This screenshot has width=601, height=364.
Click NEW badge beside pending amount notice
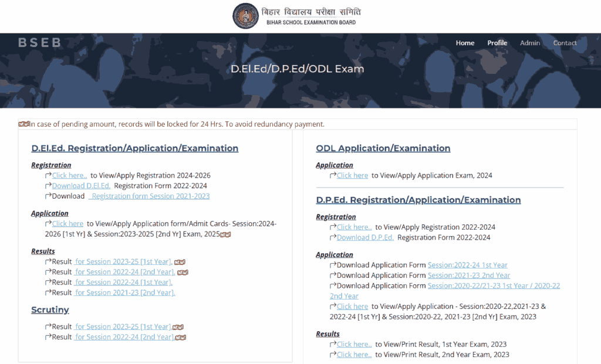(x=23, y=124)
